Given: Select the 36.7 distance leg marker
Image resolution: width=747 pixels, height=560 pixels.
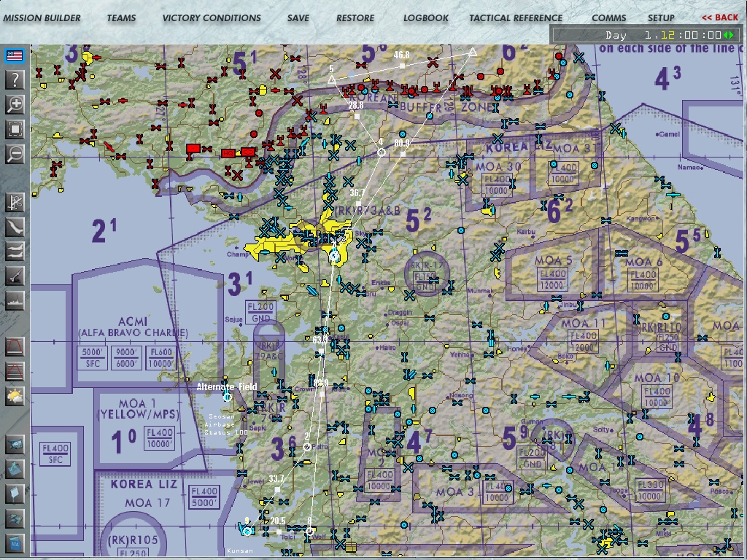Looking at the screenshot, I should click(x=358, y=204).
